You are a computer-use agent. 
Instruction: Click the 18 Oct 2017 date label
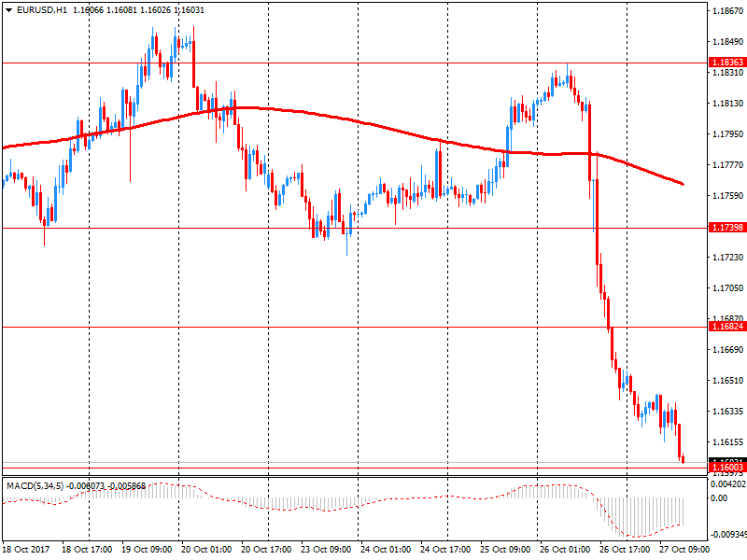tap(26, 550)
